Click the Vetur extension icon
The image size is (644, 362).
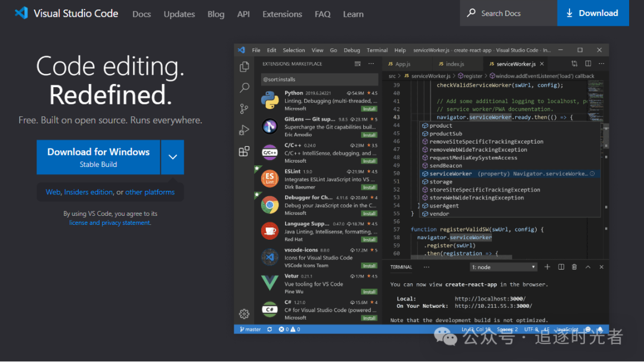point(270,283)
